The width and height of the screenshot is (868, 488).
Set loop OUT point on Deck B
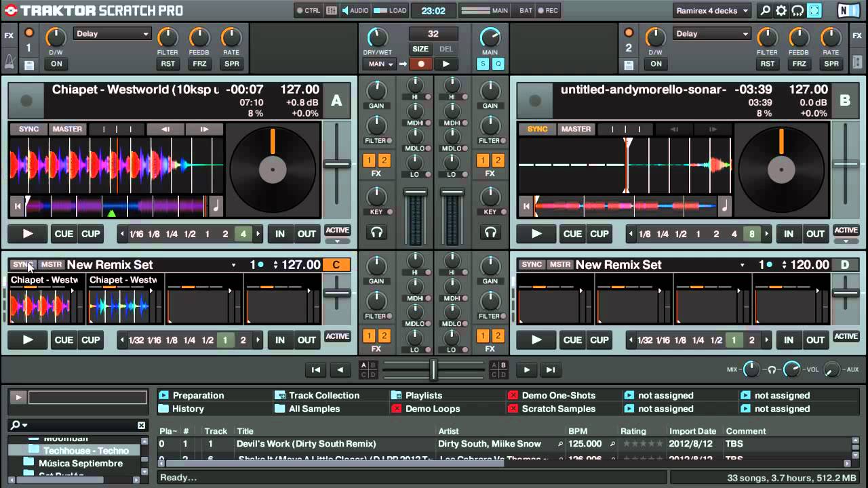815,234
